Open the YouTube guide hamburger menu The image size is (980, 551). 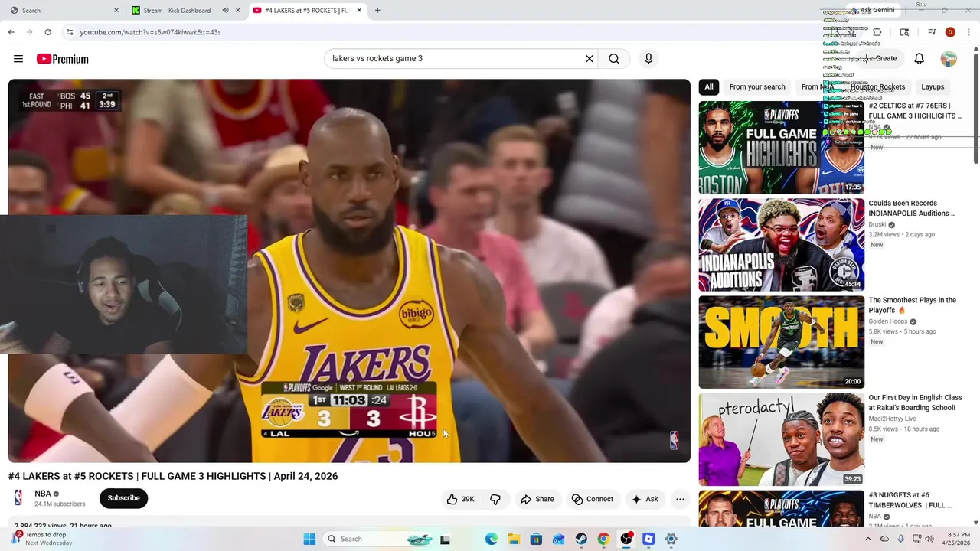pyautogui.click(x=18, y=59)
